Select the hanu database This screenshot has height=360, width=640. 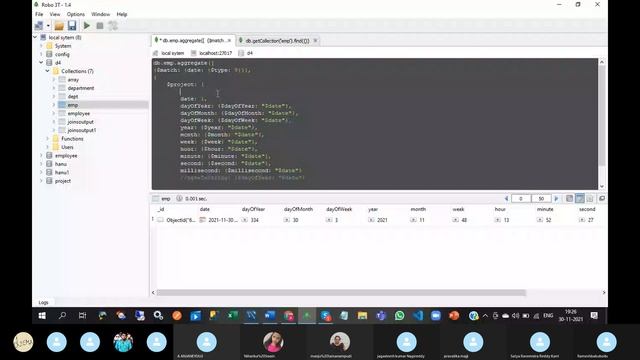[61, 164]
